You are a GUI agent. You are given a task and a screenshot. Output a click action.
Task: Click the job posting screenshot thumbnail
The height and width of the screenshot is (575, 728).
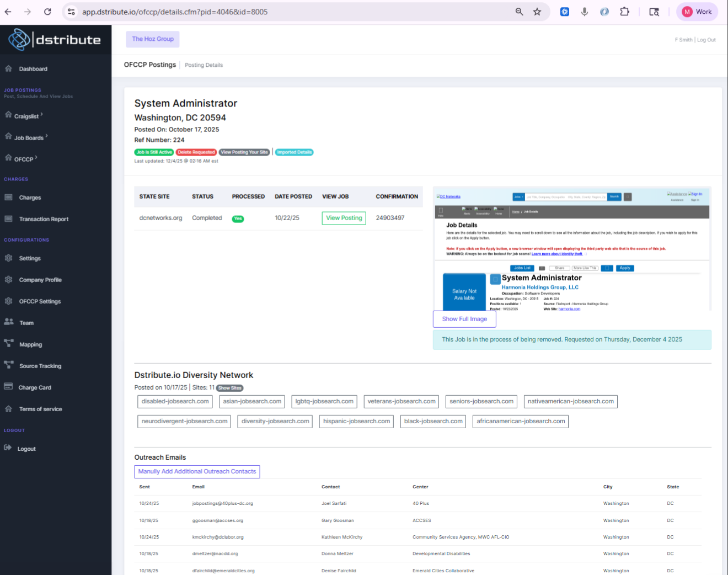(x=571, y=249)
